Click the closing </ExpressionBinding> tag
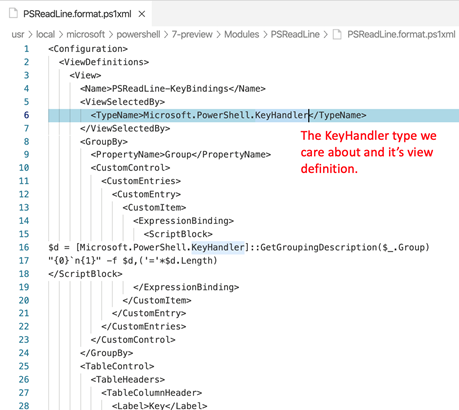This screenshot has height=410, width=459. (x=186, y=287)
